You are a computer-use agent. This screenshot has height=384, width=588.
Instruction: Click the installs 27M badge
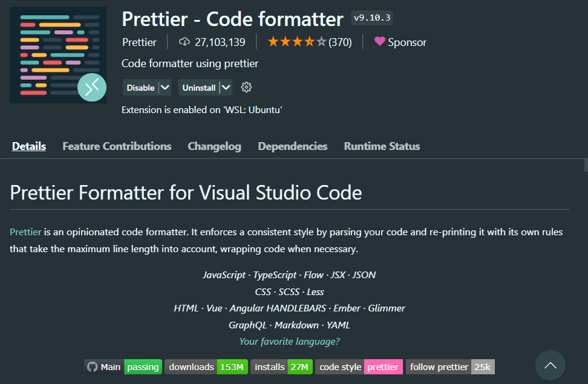coord(281,366)
